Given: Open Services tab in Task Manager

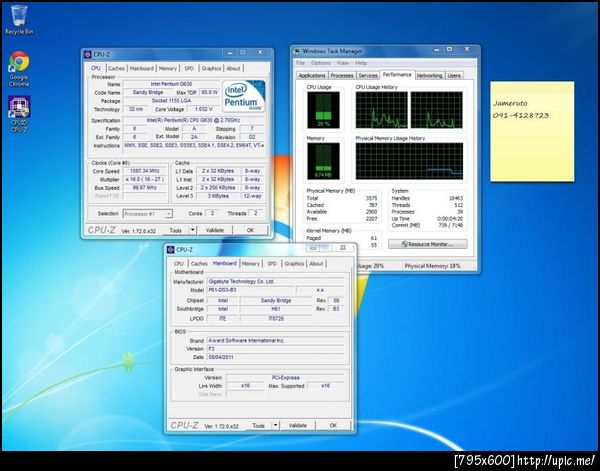Looking at the screenshot, I should tap(368, 75).
